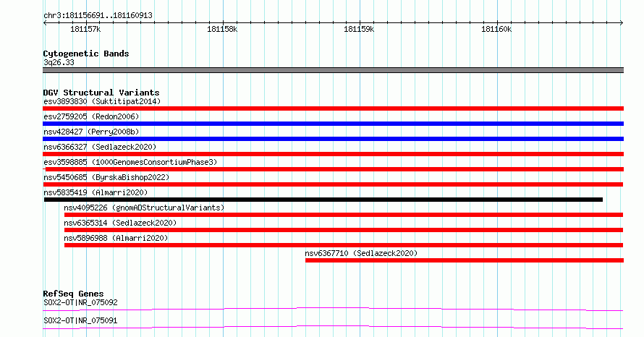
Task: Select the 3q26.33 band label
Action: click(x=59, y=62)
